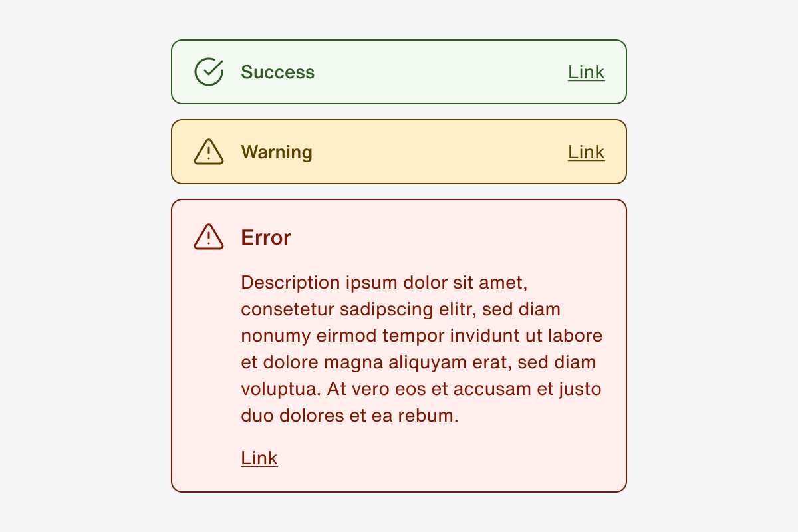Click the text "duo dolores et ea rebum."

350,416
